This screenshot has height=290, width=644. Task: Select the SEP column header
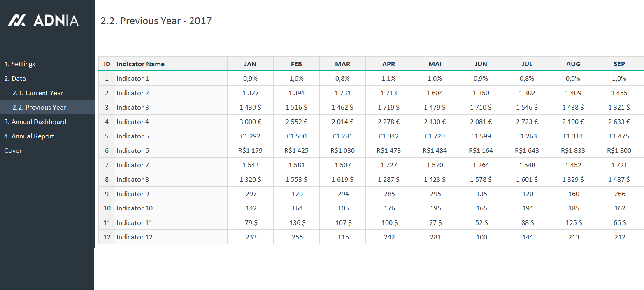click(619, 64)
